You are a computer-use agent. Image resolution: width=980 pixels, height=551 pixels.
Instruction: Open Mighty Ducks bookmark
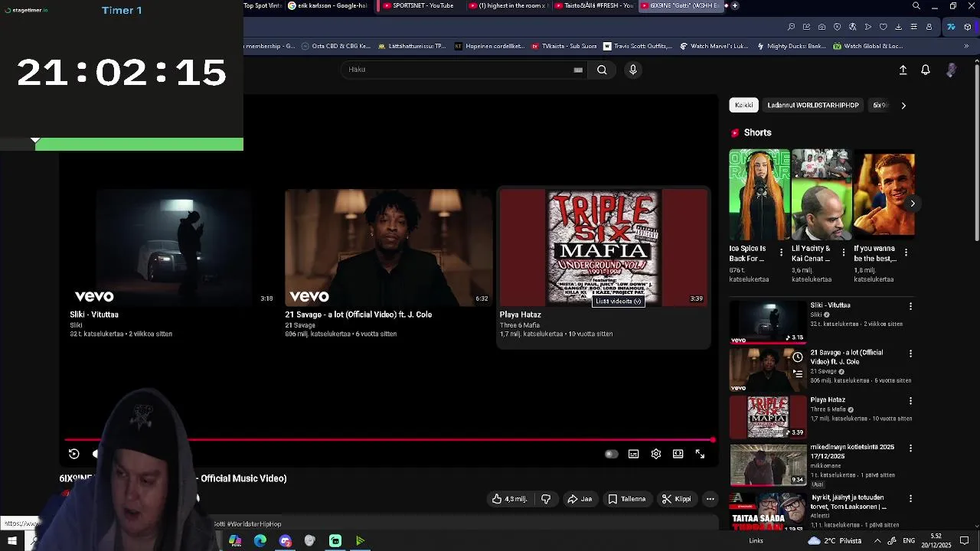coord(792,46)
